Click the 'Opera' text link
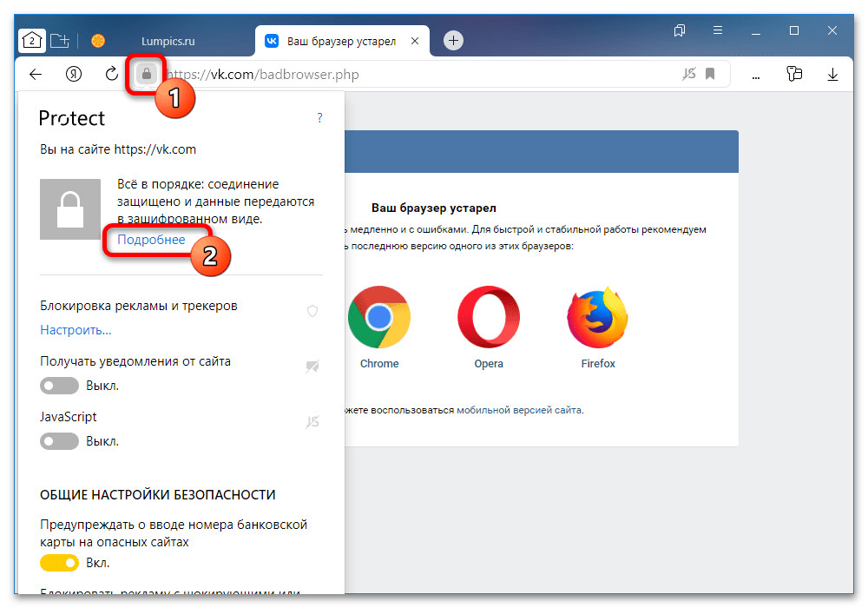868x608 pixels. pyautogui.click(x=489, y=364)
